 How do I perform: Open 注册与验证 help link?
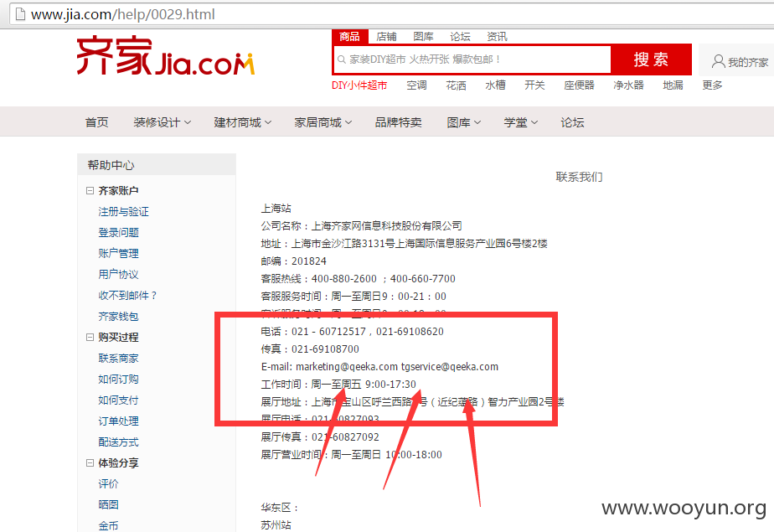[123, 212]
